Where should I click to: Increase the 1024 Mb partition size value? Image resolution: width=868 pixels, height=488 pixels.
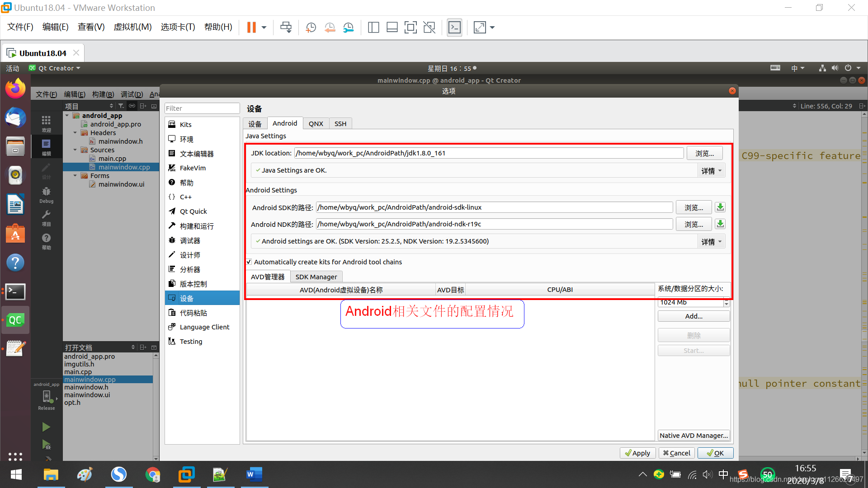[x=726, y=300]
